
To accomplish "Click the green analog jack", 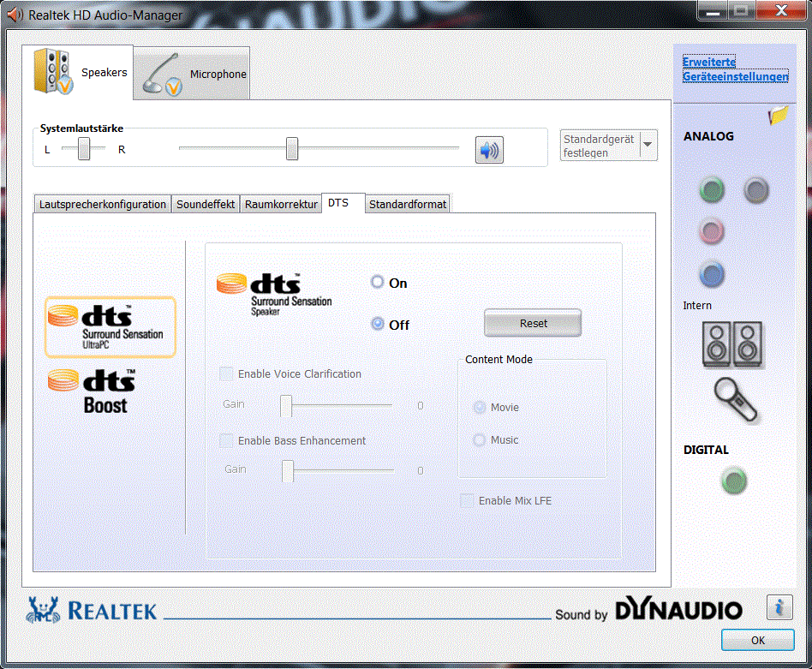I will (712, 190).
